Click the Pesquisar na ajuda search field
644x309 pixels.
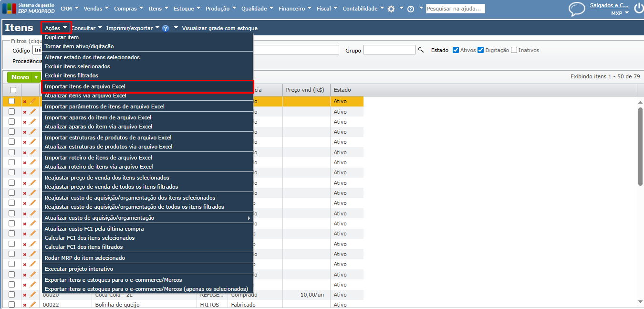coord(455,9)
